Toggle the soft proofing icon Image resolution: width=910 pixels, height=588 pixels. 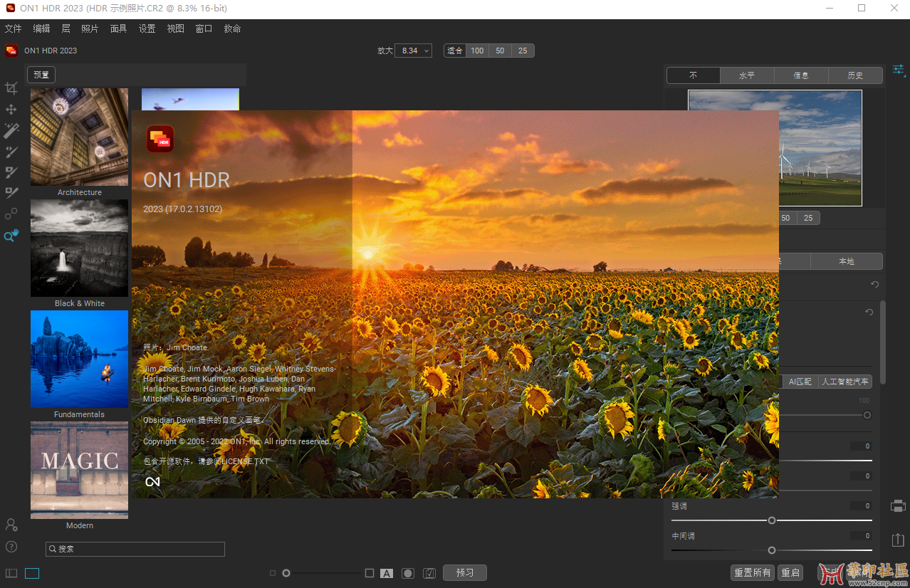(x=429, y=573)
